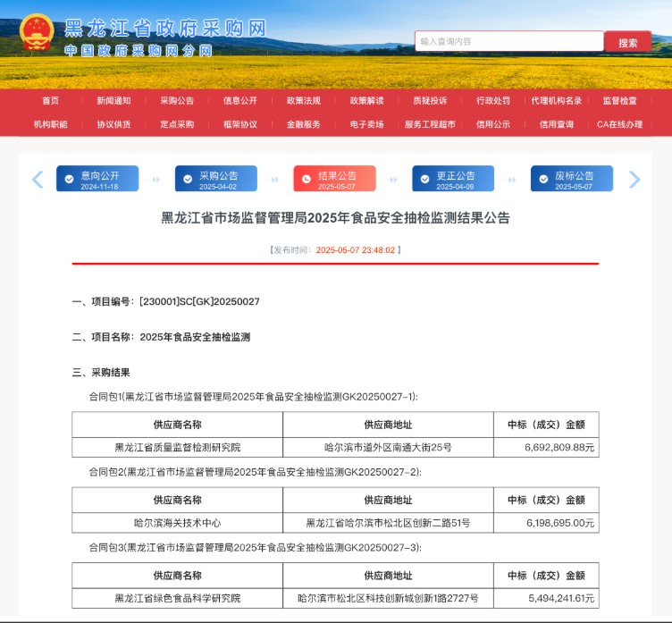Open 金融服务 navigation item
Image resolution: width=672 pixels, height=623 pixels.
304,124
